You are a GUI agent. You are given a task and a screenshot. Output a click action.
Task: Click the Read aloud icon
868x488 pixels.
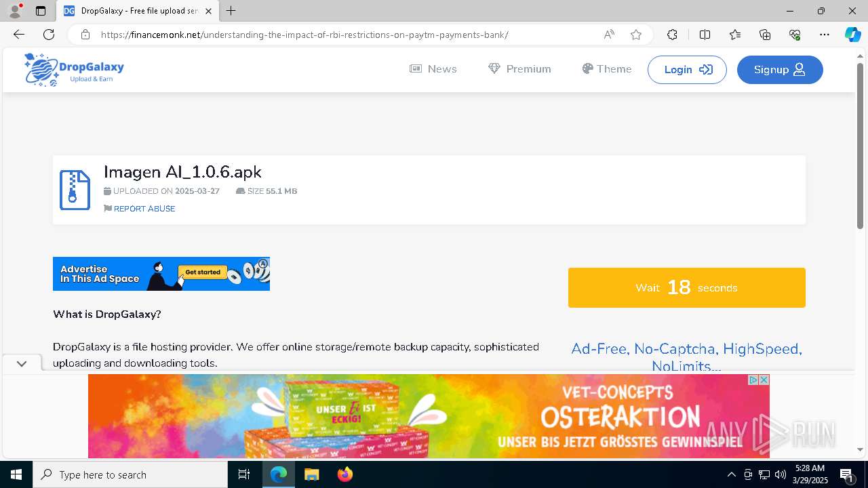609,35
